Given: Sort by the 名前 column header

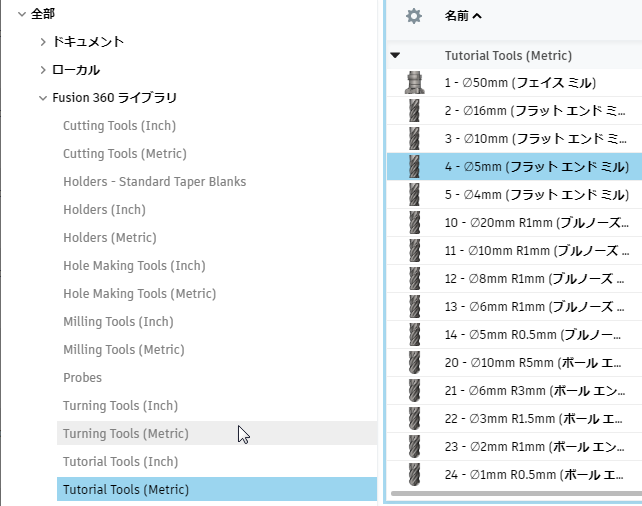Looking at the screenshot, I should point(462,16).
